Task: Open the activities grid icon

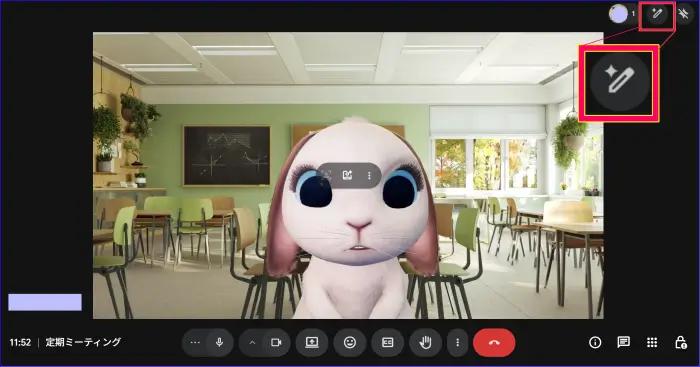Action: [652, 342]
